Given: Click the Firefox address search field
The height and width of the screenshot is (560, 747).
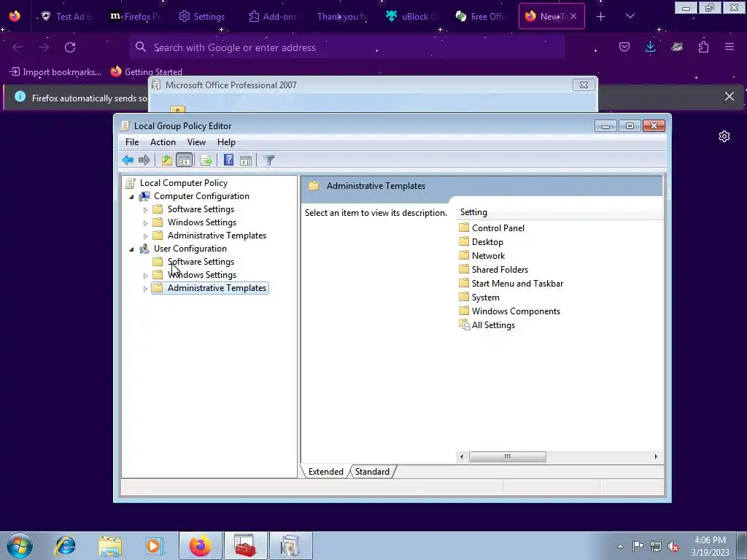Looking at the screenshot, I should pos(347,47).
